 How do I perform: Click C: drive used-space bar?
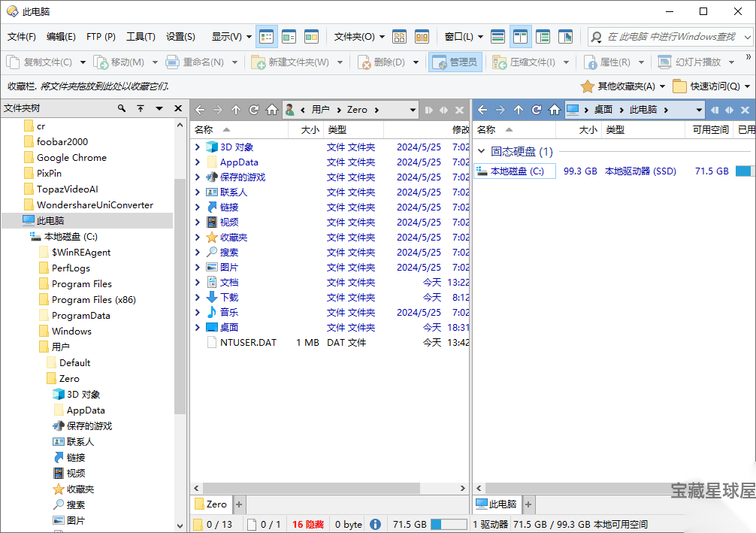pos(745,171)
